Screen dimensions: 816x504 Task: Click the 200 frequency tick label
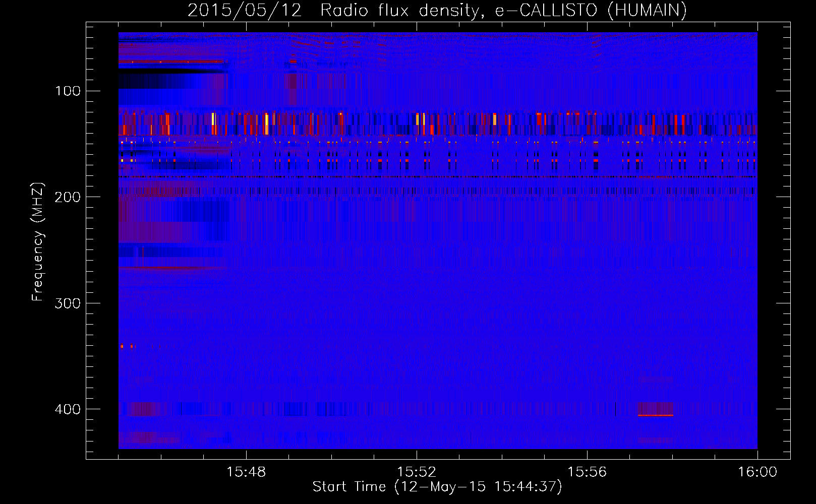pos(68,197)
